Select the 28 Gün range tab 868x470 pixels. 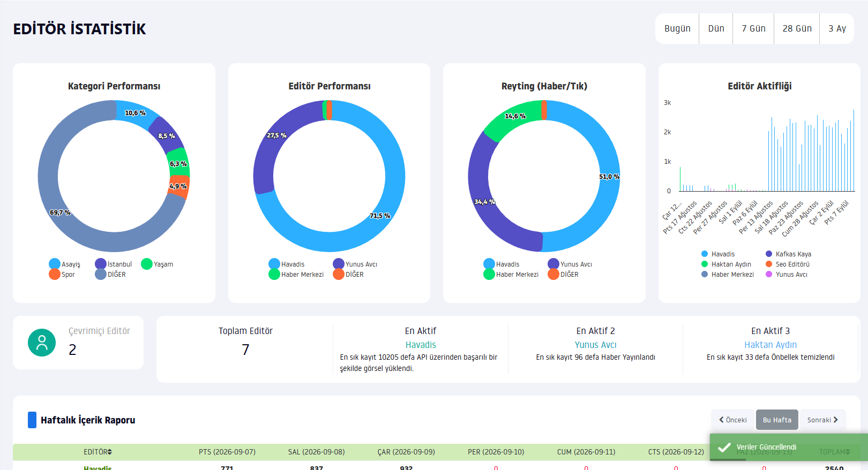coord(797,28)
